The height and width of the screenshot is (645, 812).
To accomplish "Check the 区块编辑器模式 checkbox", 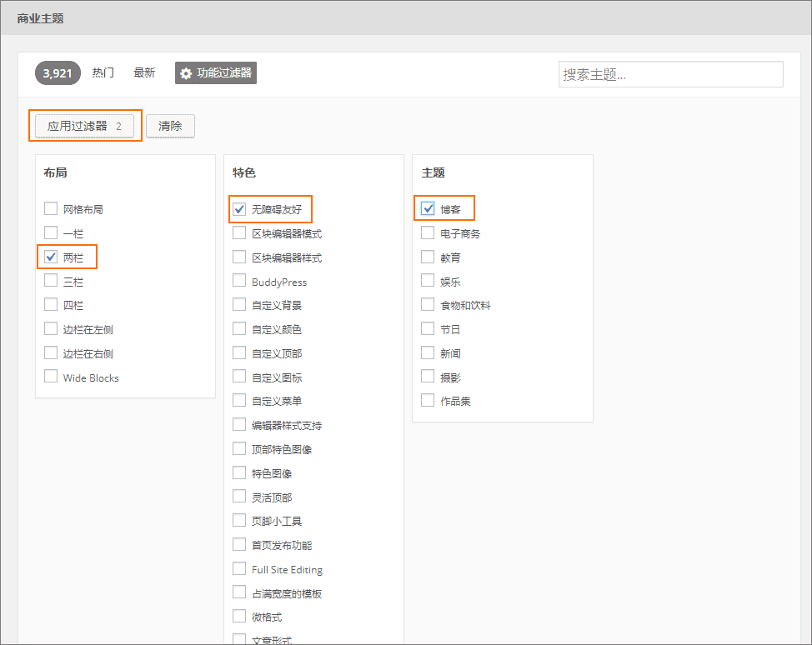I will [239, 233].
